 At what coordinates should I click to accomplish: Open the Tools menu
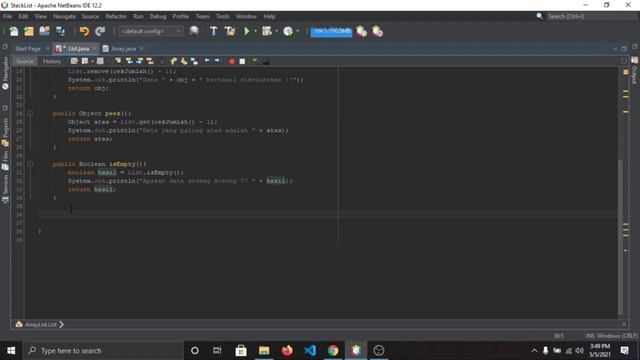[222, 16]
